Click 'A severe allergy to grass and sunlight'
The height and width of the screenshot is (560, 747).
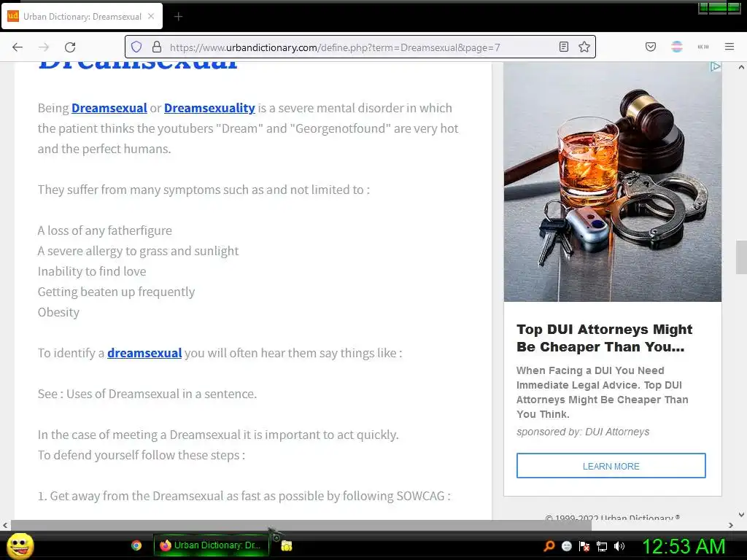click(x=138, y=251)
